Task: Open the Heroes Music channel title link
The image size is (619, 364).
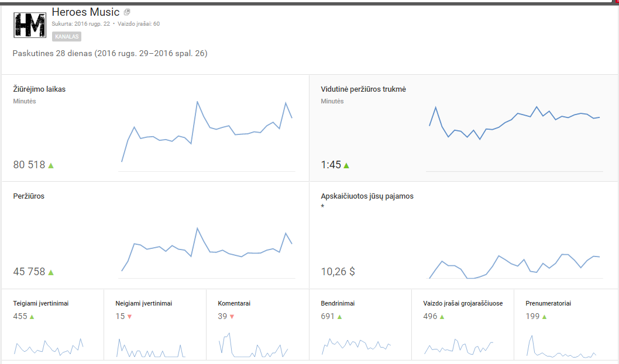Action: click(85, 12)
